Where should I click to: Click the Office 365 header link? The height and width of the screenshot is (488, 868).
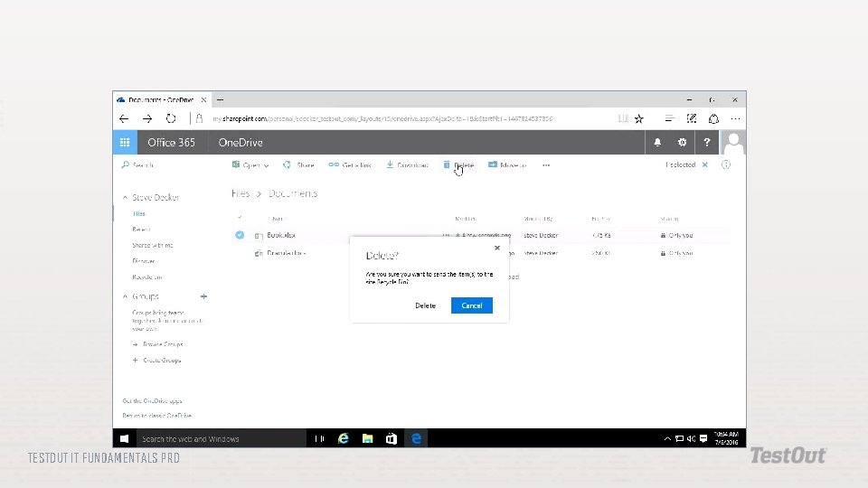tap(171, 142)
